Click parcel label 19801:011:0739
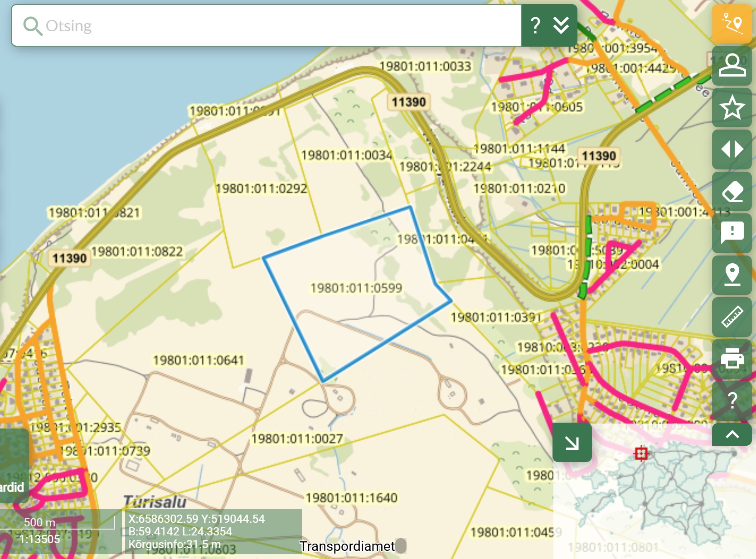The image size is (756, 559). tap(105, 451)
